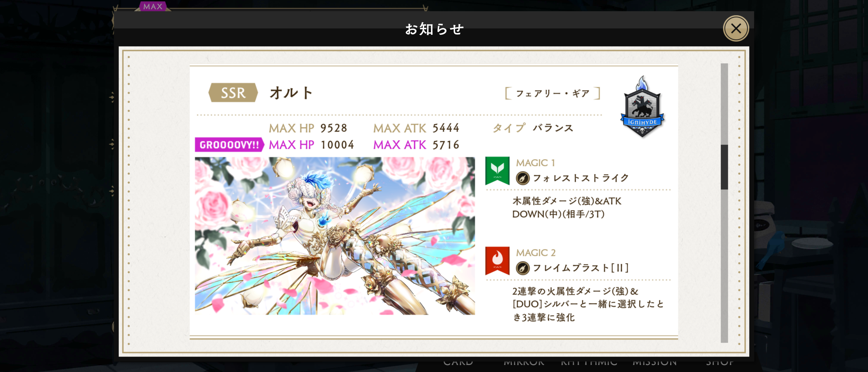Click the GROOOOVY!! pink label
Image resolution: width=868 pixels, height=372 pixels.
[229, 145]
